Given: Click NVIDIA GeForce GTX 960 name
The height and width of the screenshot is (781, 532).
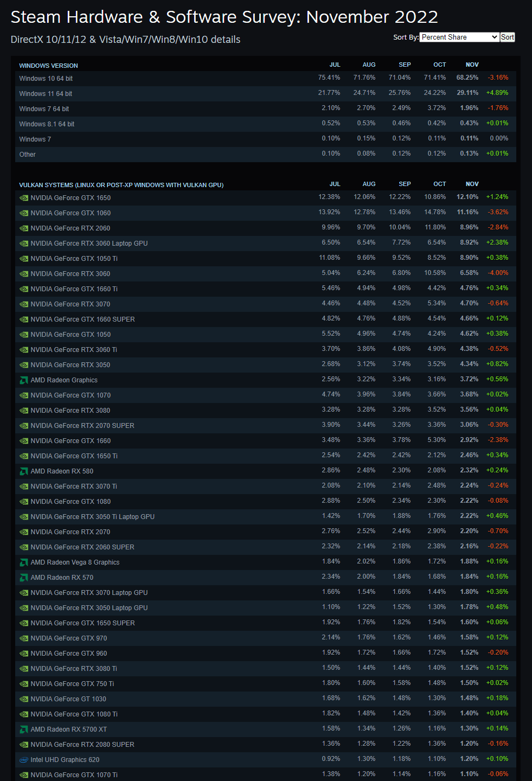Looking at the screenshot, I should [x=69, y=654].
